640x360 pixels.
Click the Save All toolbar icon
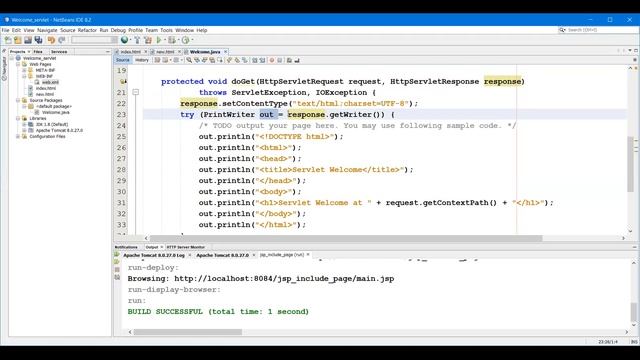(x=38, y=40)
